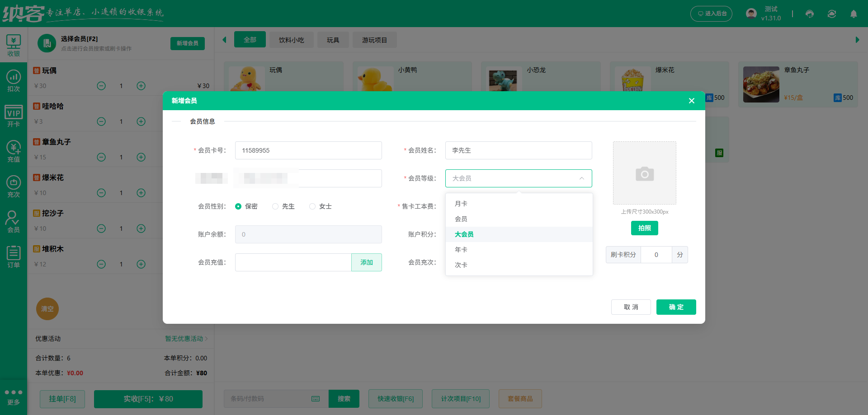
Task: Choose 年卡 from the level list
Action: coord(461,250)
